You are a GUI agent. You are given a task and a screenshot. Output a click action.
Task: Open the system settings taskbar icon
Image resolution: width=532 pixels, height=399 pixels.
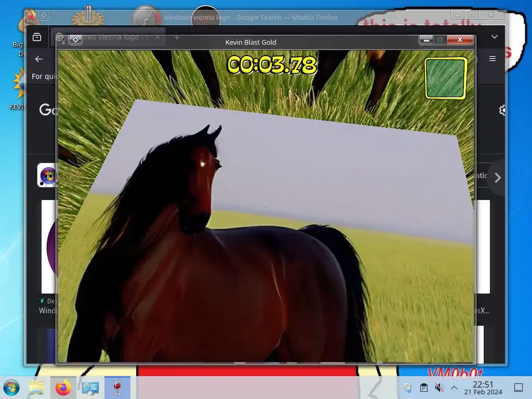click(90, 388)
